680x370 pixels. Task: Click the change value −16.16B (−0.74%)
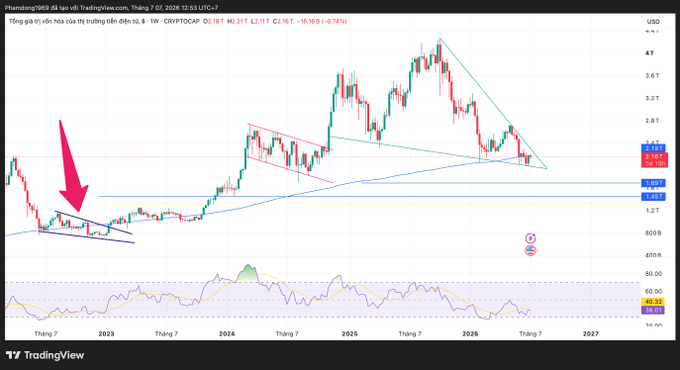[321, 21]
